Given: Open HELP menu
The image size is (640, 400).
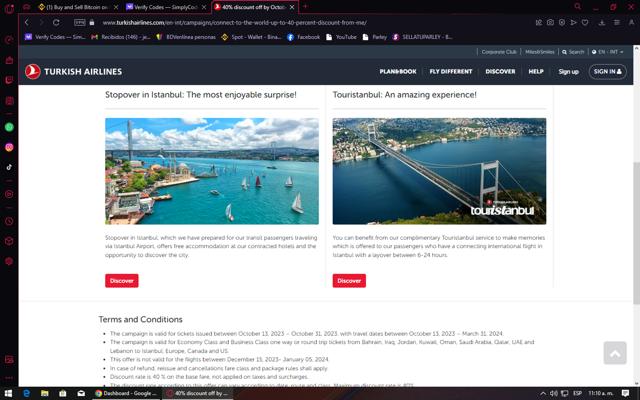Looking at the screenshot, I should click(536, 71).
